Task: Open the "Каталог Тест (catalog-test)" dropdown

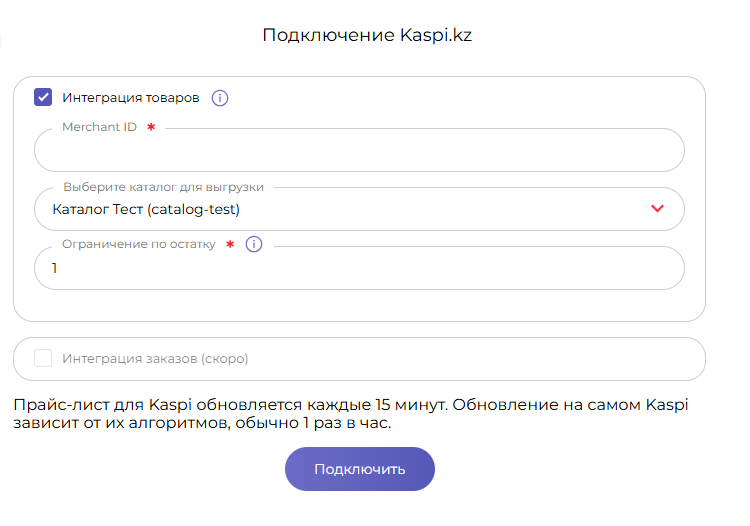Action: tap(340, 210)
